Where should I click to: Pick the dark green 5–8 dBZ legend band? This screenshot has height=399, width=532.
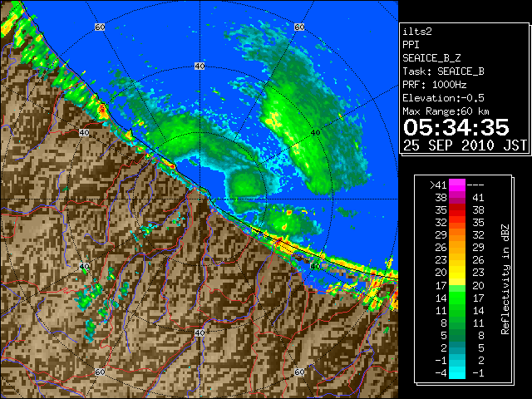[457, 335]
